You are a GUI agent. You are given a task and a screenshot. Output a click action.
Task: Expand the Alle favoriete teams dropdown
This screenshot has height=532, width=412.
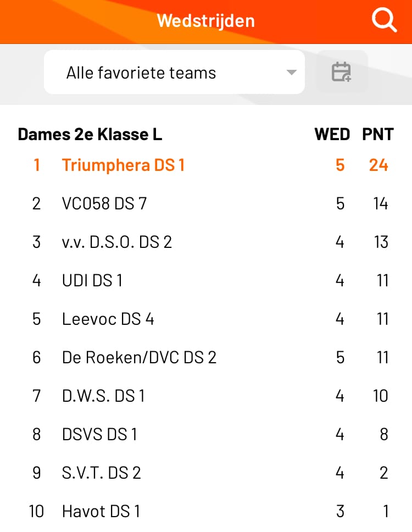coord(174,72)
